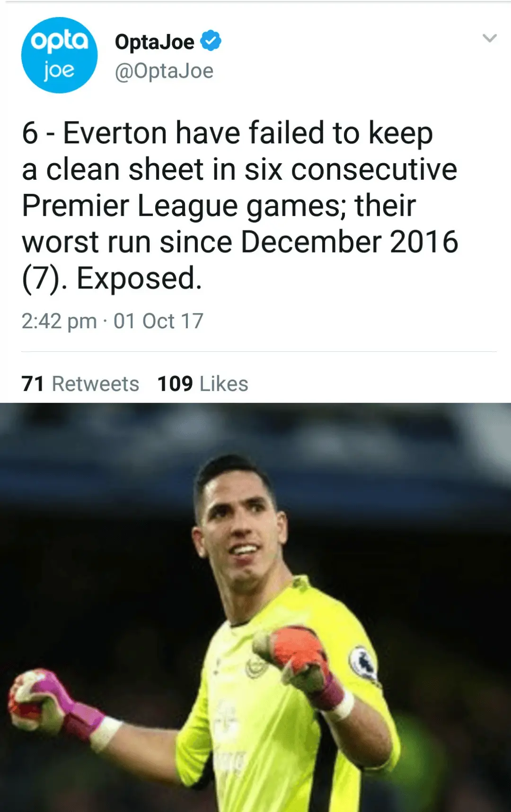Select the word 'Exposed.' in tweet
Screen dimensions: 511x812
coord(139,278)
